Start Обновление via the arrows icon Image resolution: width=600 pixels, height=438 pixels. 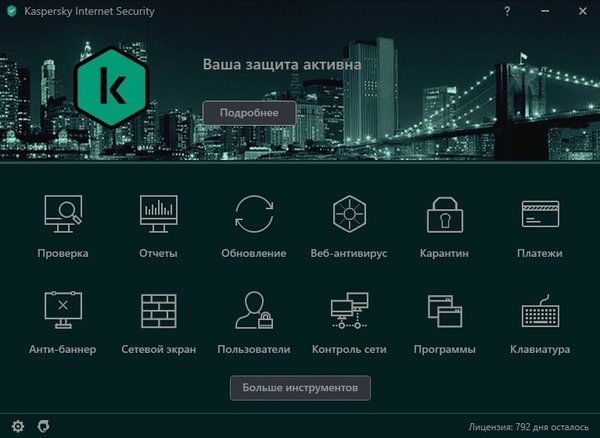click(x=254, y=214)
